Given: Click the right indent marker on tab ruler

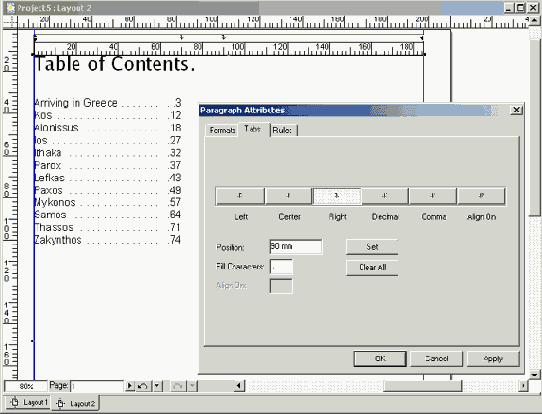Looking at the screenshot, I should click(422, 38).
